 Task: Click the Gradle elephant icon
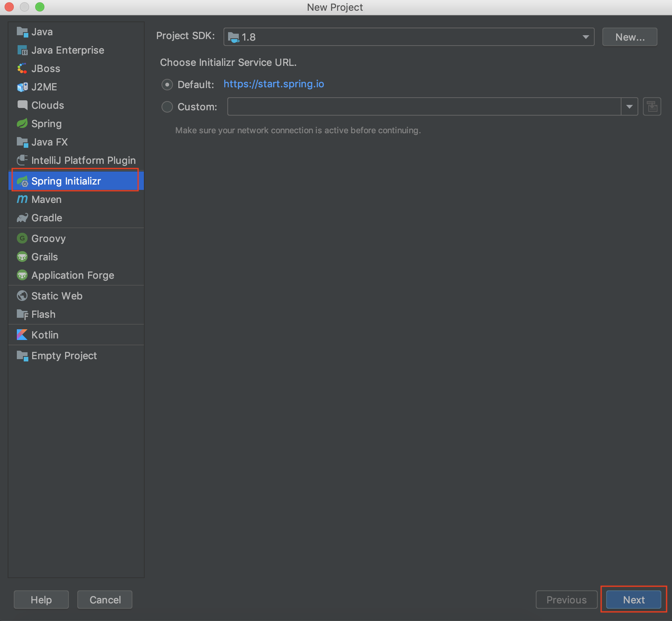pyautogui.click(x=22, y=218)
